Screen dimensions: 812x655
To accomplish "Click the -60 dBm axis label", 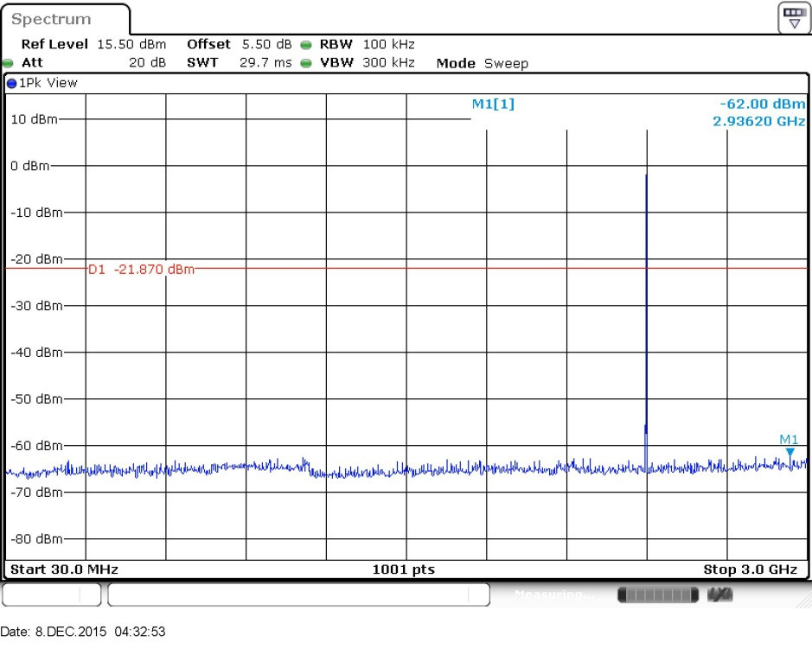I will [x=37, y=446].
